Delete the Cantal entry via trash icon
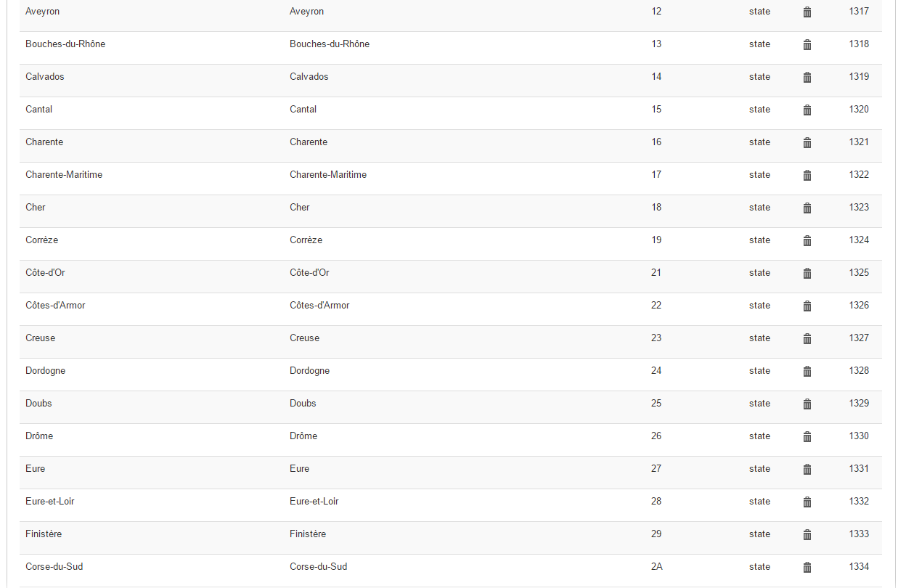Screen dimensions: 906x588 [x=807, y=110]
